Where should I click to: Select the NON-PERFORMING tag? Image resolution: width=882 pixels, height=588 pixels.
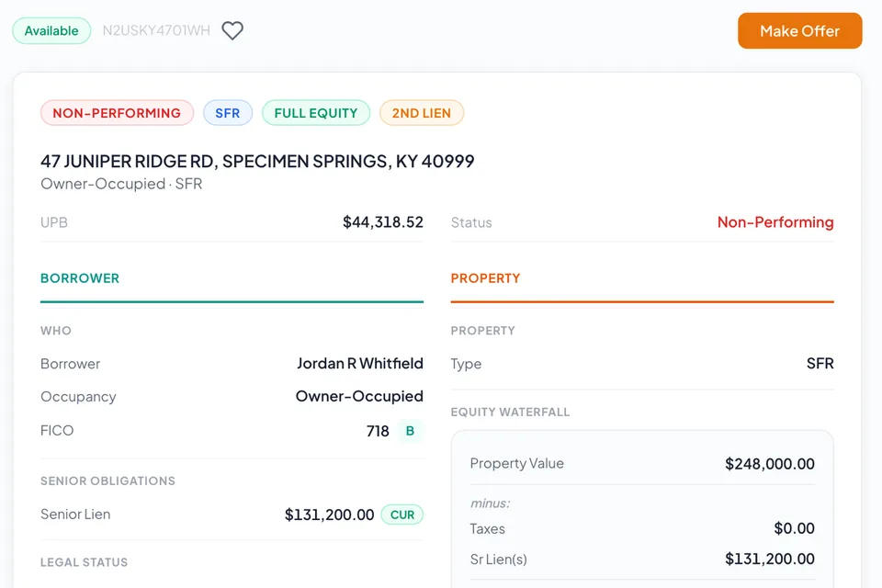point(117,113)
